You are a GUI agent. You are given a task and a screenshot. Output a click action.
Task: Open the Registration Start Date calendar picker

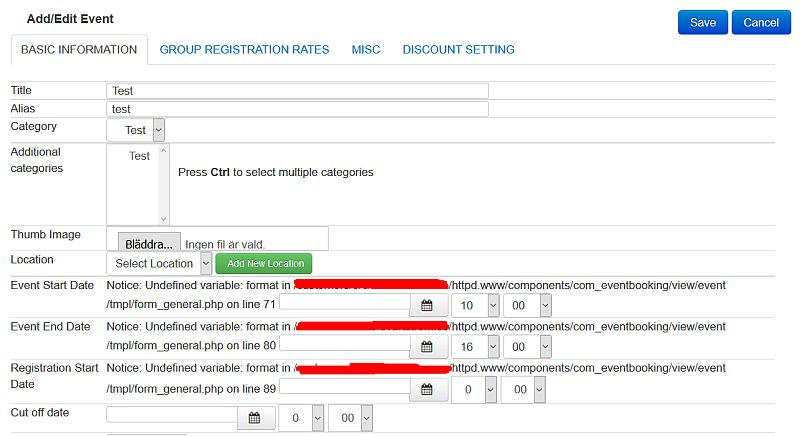pyautogui.click(x=427, y=389)
